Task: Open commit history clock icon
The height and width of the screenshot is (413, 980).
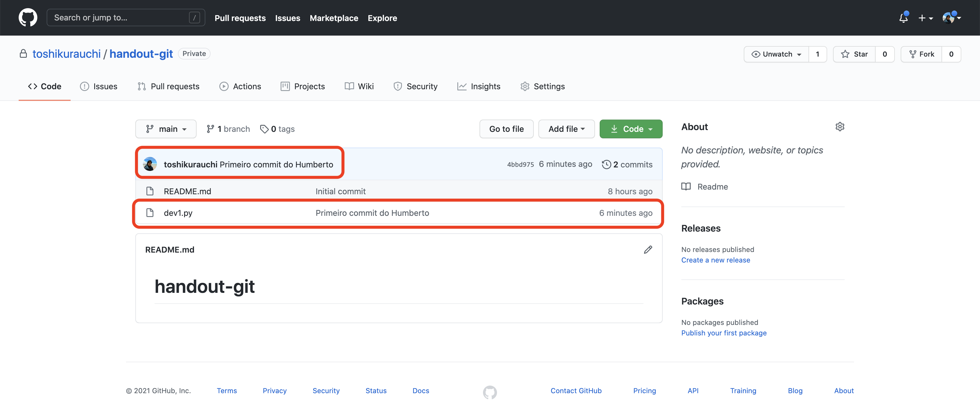Action: 606,164
